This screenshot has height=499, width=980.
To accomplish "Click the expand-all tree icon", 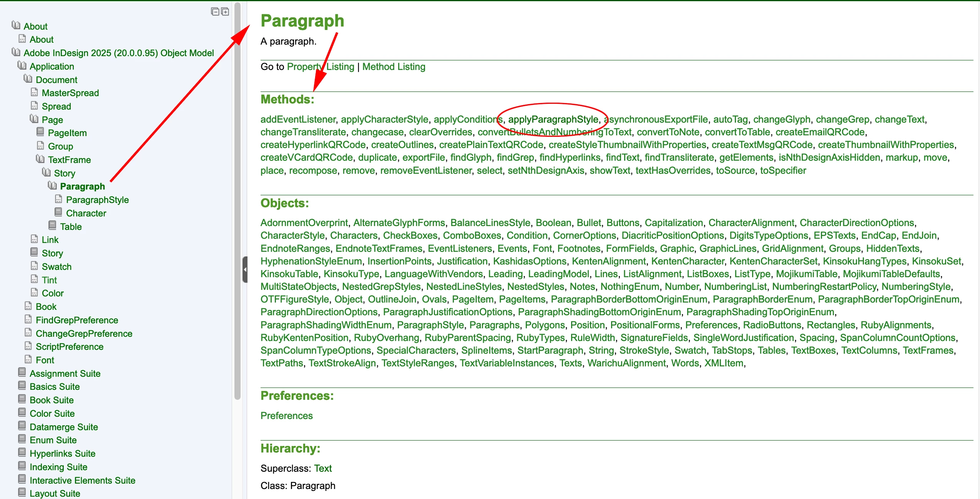I will [225, 12].
